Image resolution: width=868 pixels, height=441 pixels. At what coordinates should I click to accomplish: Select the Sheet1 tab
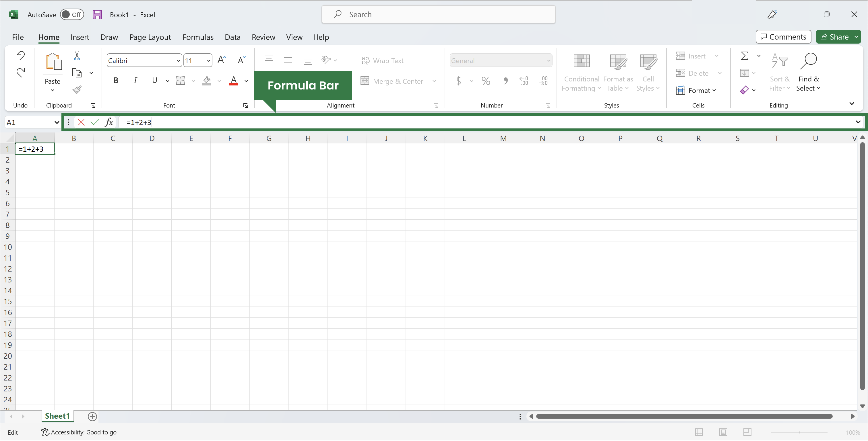[x=57, y=416]
